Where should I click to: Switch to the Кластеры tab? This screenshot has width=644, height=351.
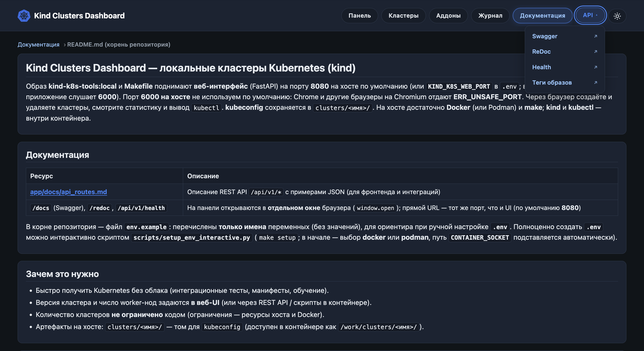click(x=403, y=16)
